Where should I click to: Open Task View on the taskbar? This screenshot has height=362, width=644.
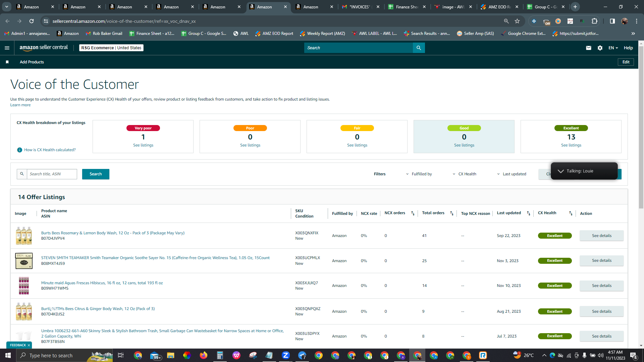(121, 355)
